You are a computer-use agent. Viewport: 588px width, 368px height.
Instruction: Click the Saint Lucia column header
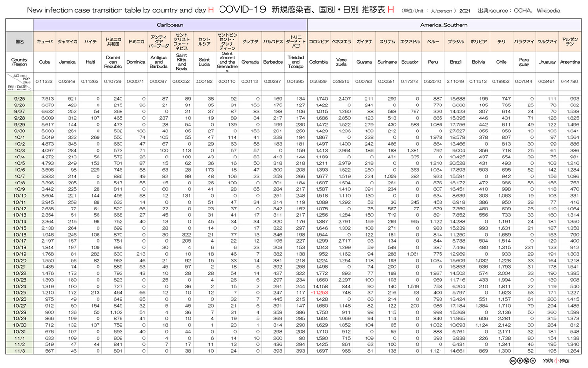[x=204, y=62]
